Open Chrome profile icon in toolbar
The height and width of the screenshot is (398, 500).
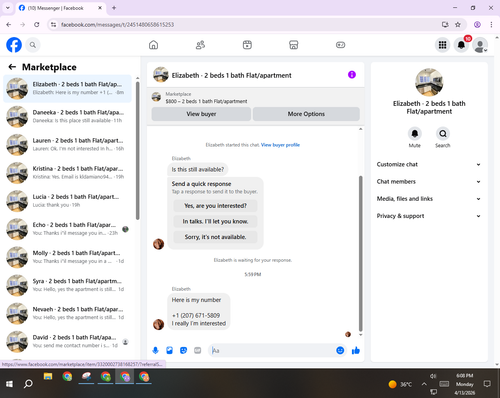coord(477,24)
